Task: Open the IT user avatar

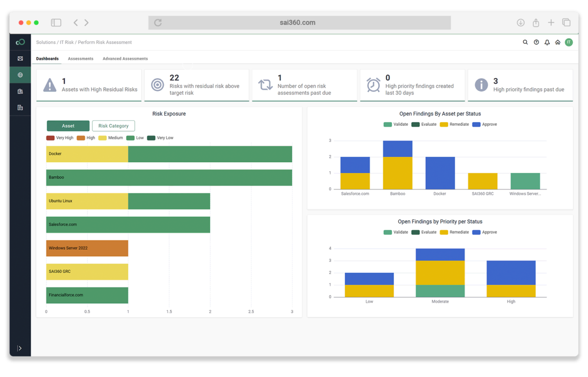Action: [568, 43]
